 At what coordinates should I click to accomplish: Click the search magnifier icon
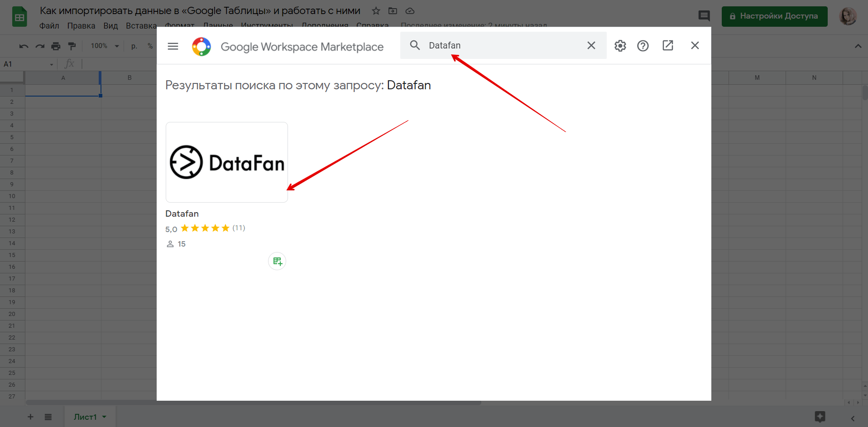click(415, 45)
